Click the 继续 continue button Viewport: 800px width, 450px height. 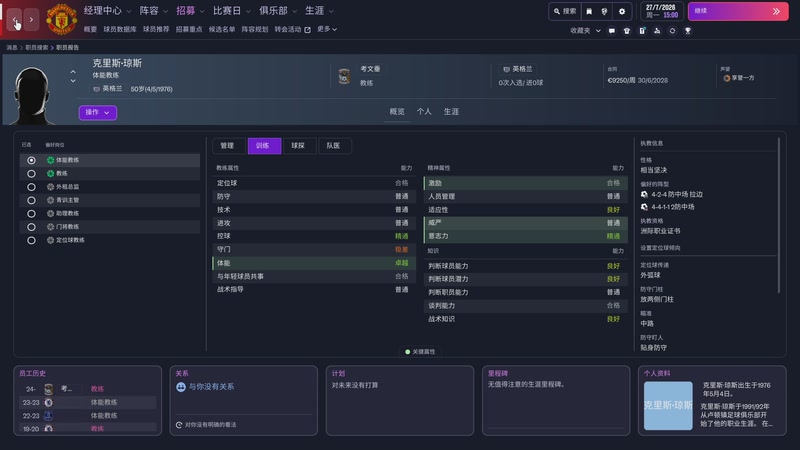point(738,11)
